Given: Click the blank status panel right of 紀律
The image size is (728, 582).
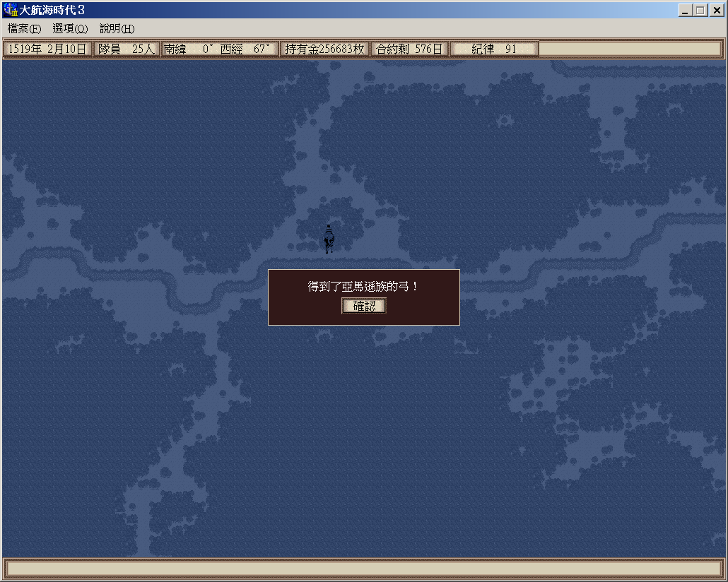Looking at the screenshot, I should point(630,49).
